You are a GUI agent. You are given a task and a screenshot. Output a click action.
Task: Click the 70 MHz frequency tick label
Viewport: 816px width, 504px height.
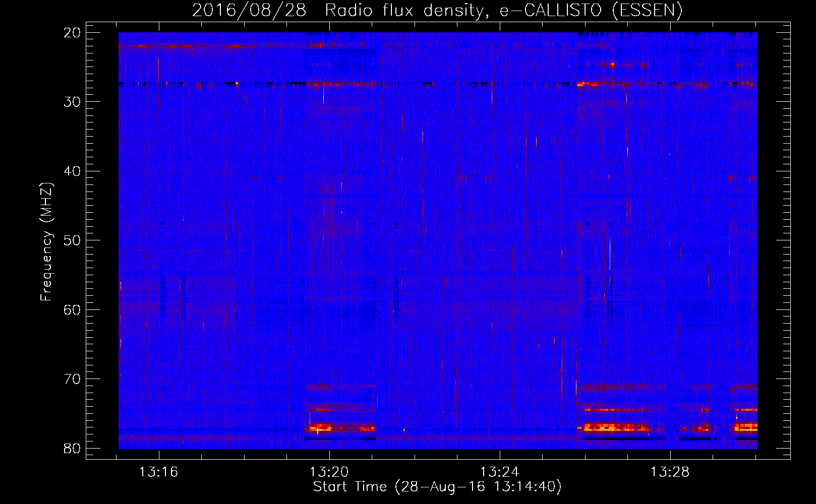(x=72, y=379)
